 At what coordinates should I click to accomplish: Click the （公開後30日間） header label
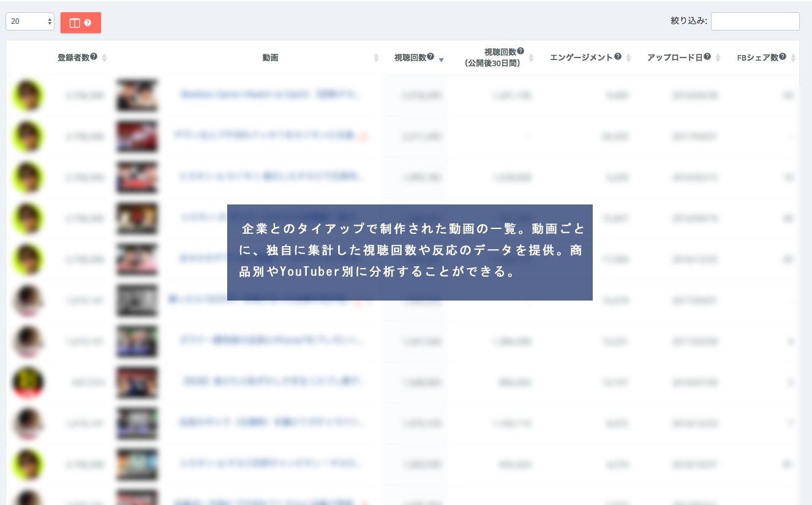tap(492, 63)
